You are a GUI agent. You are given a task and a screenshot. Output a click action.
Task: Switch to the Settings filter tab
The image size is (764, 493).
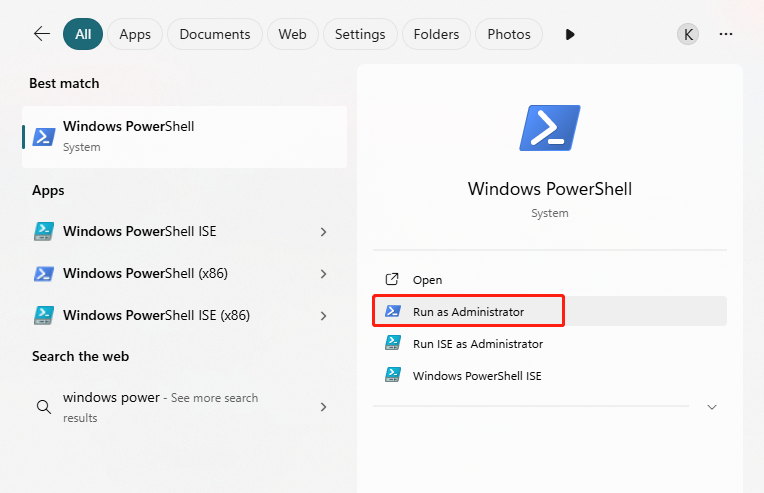[360, 34]
